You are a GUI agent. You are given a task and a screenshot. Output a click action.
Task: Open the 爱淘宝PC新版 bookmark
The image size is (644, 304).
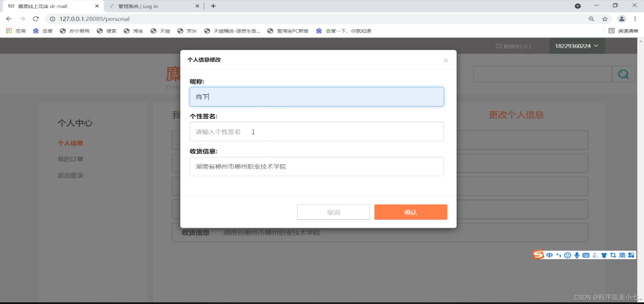(288, 31)
